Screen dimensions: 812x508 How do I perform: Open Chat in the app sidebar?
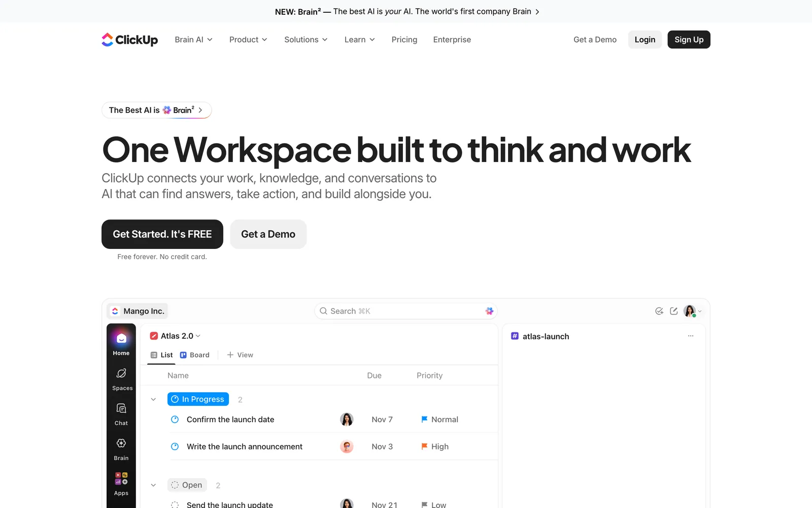[121, 415]
